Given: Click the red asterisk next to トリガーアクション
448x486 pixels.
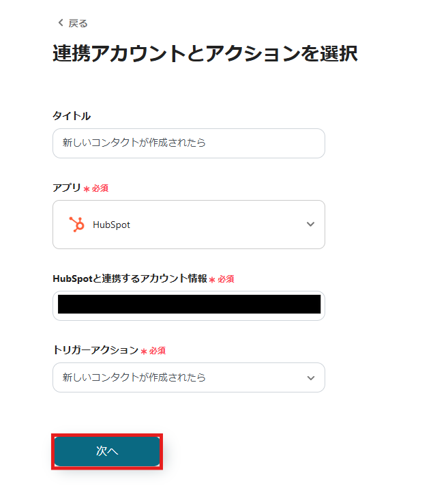Looking at the screenshot, I should pyautogui.click(x=144, y=351).
